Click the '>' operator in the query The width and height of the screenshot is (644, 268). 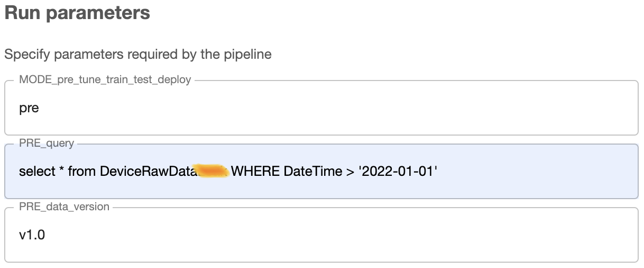tap(350, 172)
